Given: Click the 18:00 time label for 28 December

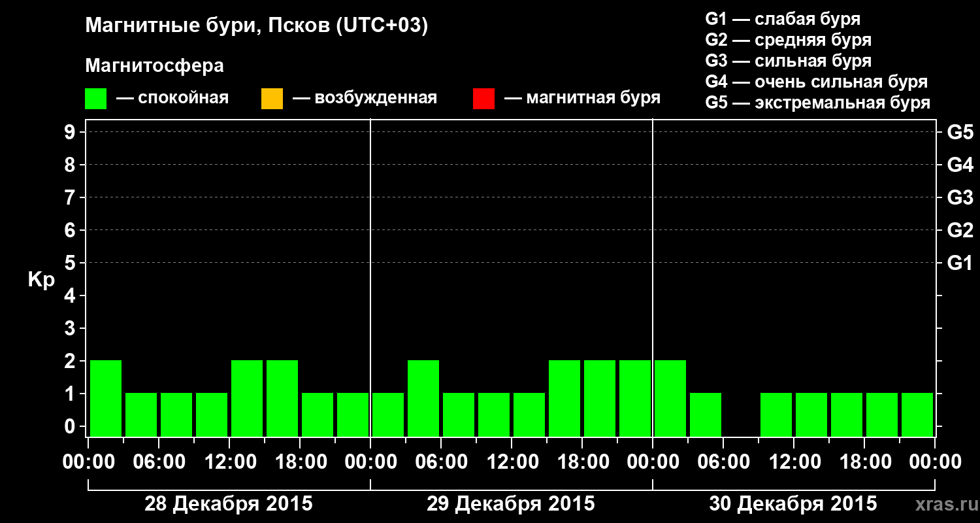Looking at the screenshot, I should click(300, 462).
